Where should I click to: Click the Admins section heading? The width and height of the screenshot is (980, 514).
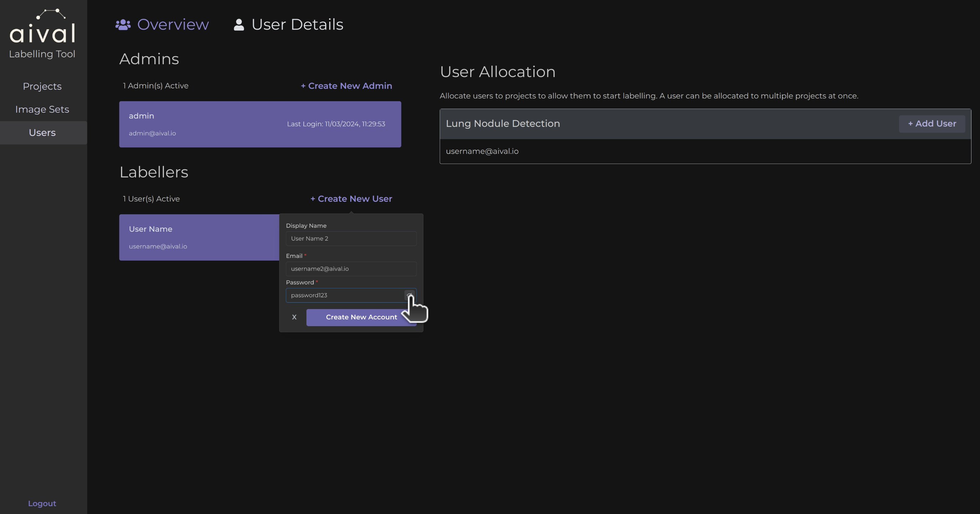click(149, 59)
